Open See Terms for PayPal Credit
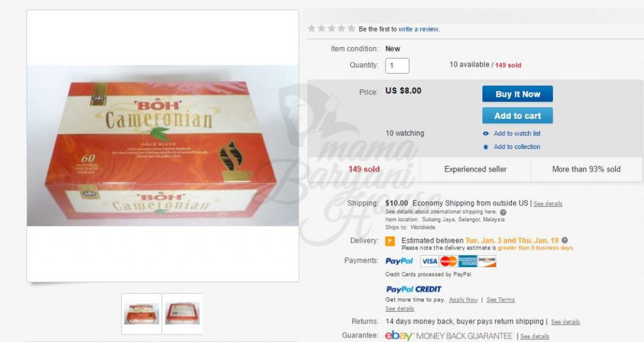644x342 pixels. click(501, 300)
